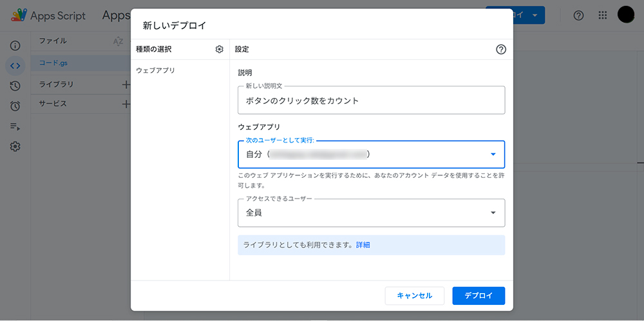Click the キャンセル button
This screenshot has width=644, height=321.
414,296
